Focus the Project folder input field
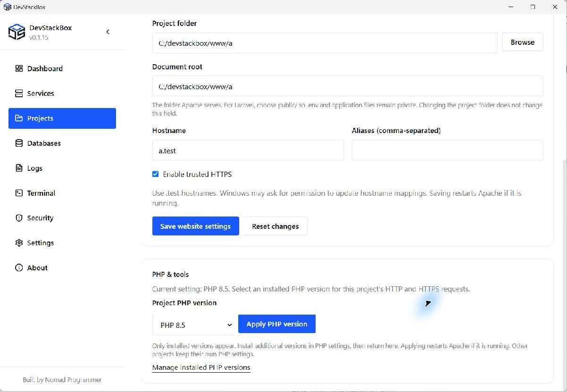Viewport: 567px width, 392px height. (x=325, y=43)
